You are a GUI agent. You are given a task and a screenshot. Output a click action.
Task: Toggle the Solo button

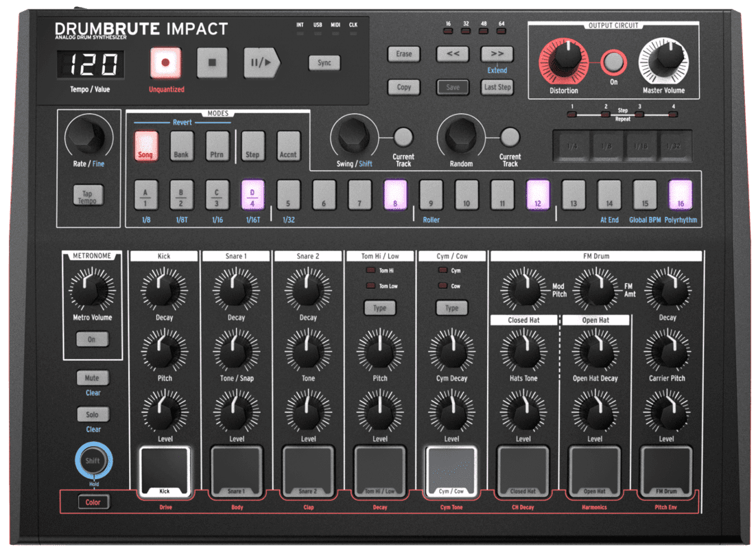pyautogui.click(x=92, y=414)
